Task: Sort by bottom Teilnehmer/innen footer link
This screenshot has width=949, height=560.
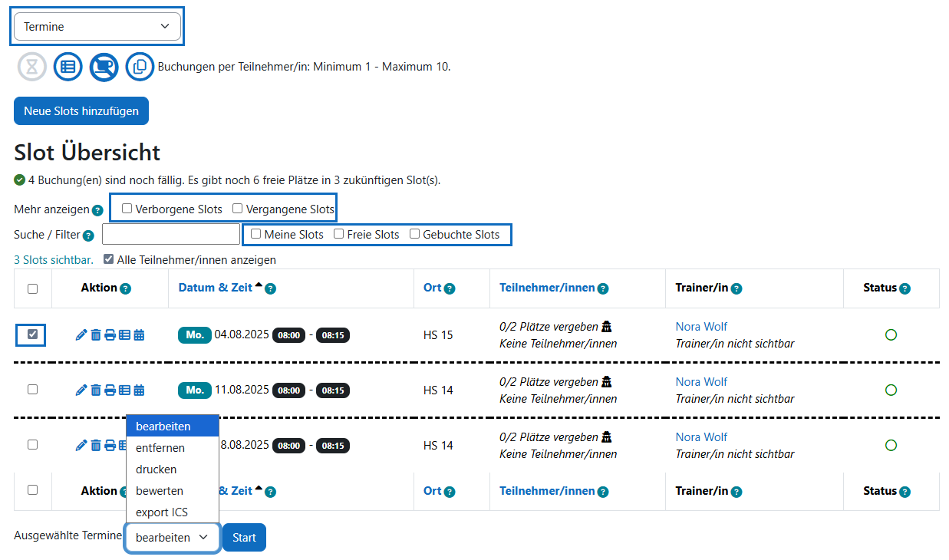Action: coord(547,491)
